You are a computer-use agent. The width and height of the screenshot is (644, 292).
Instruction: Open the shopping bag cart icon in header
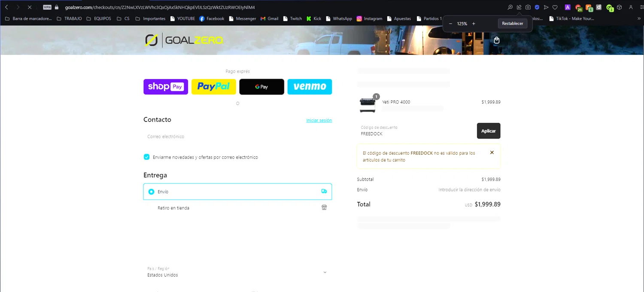[497, 40]
